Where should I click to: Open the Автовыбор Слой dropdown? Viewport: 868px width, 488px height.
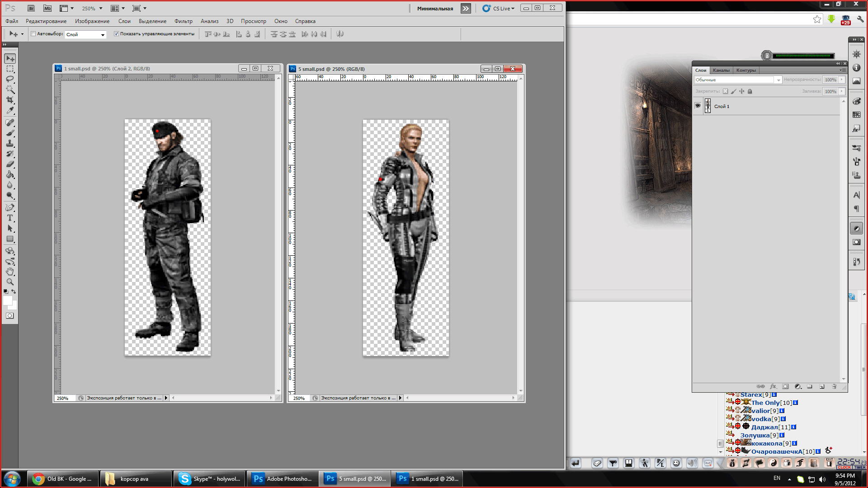[x=86, y=34]
